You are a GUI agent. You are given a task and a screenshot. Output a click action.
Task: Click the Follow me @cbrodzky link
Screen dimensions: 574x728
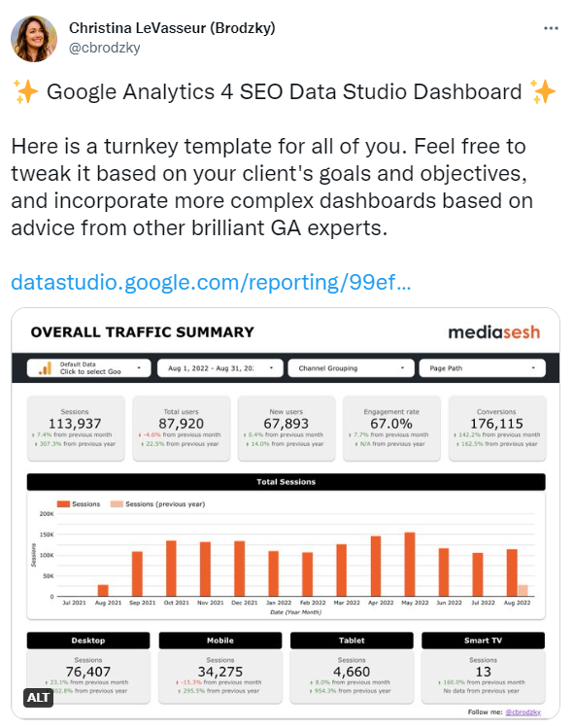point(523,712)
